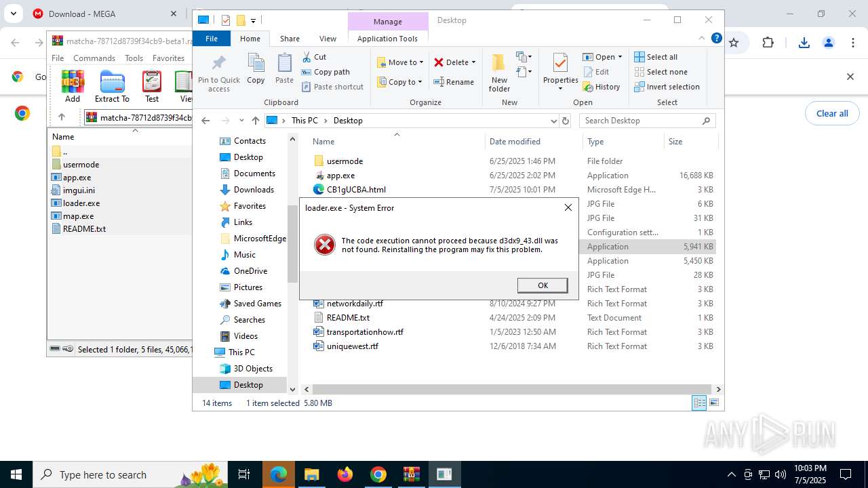The image size is (868, 488).
Task: Click the Copy icon in the ribbon
Action: (256, 64)
